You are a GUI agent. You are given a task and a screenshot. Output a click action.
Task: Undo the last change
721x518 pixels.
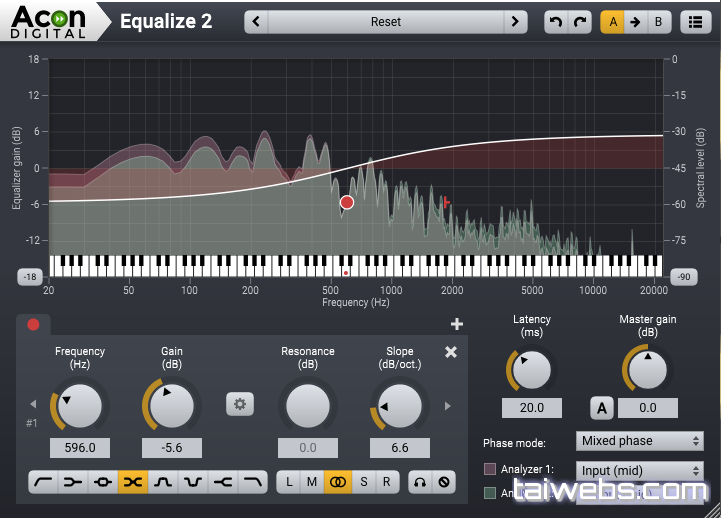(556, 22)
